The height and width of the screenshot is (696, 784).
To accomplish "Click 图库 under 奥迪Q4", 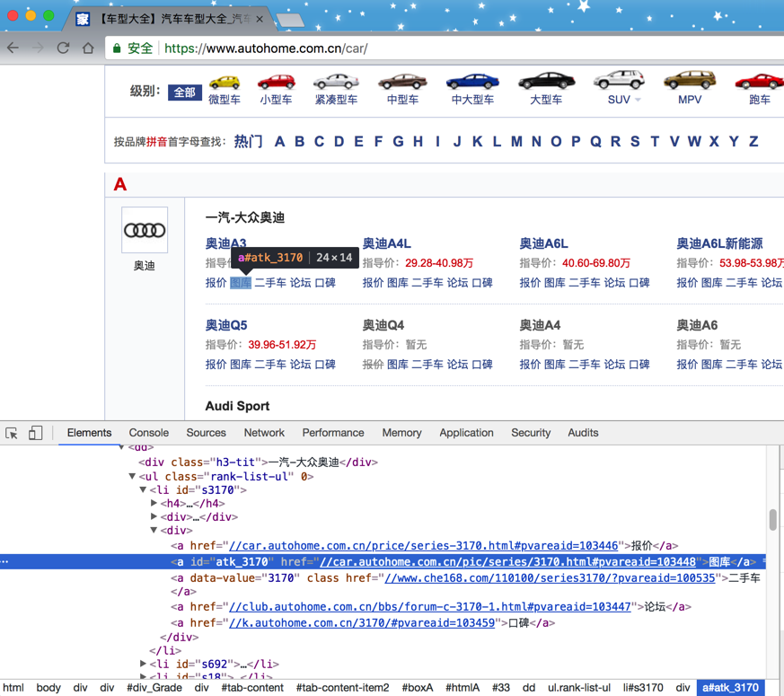I will [x=398, y=365].
